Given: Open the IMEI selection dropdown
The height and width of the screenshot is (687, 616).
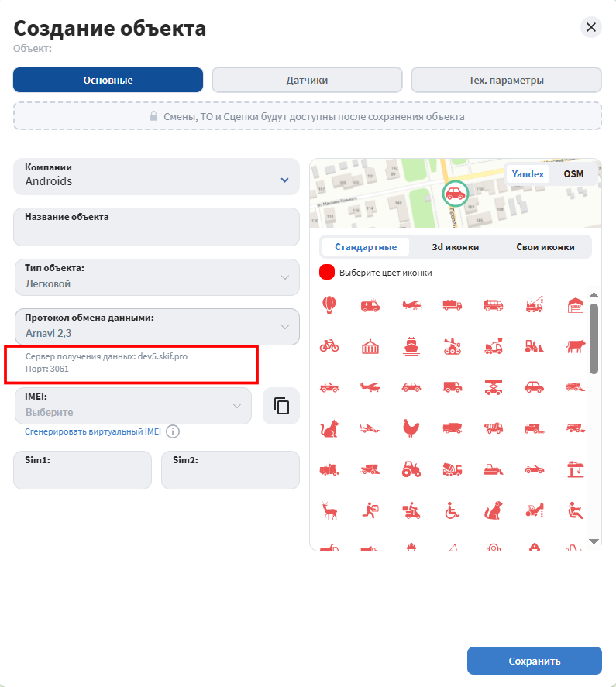Looking at the screenshot, I should 133,406.
